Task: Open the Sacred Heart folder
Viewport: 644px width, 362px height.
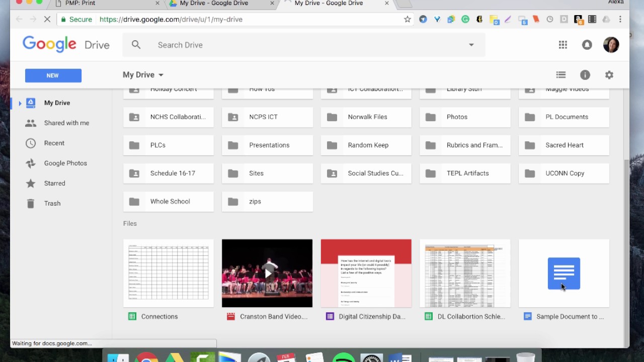Action: click(x=564, y=145)
